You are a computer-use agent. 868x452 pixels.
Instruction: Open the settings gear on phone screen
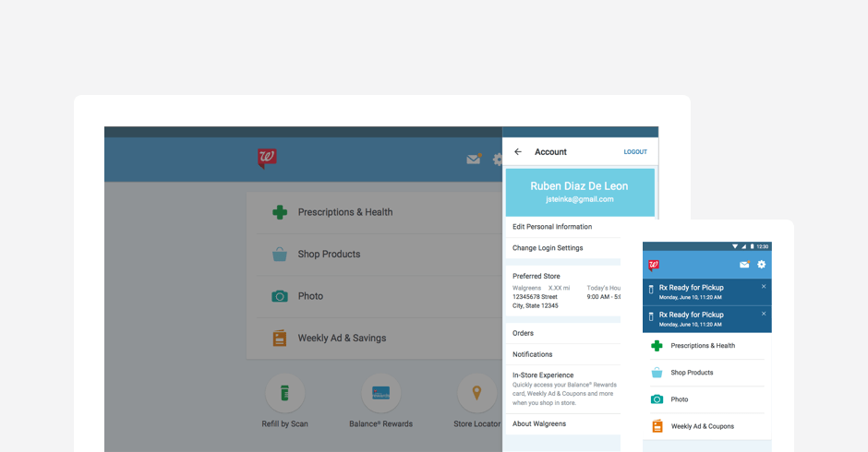click(x=761, y=265)
